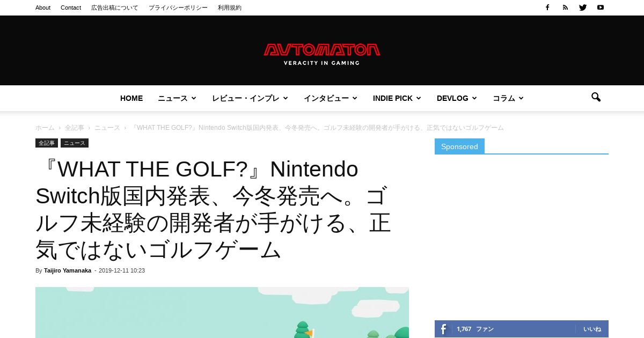The height and width of the screenshot is (338, 644).
Task: Click the article title in breadcrumb
Action: coord(317,128)
